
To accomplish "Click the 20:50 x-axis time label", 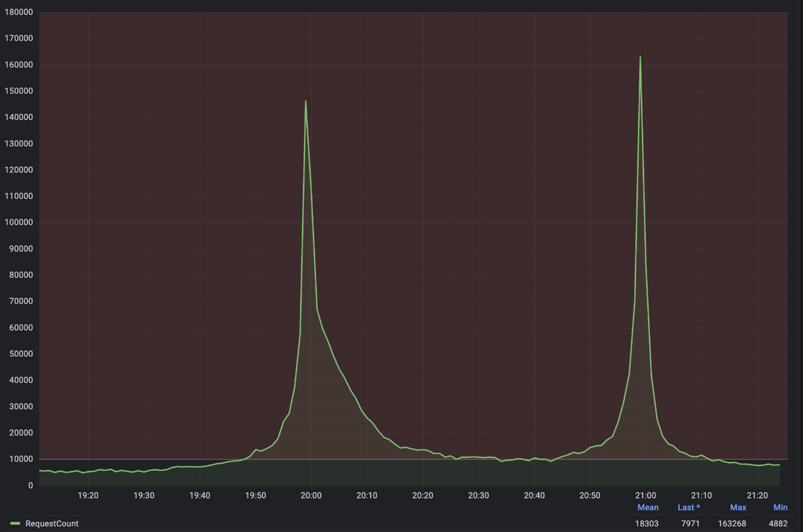I will [590, 496].
